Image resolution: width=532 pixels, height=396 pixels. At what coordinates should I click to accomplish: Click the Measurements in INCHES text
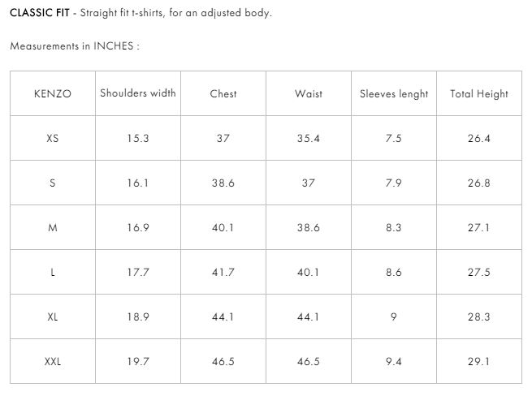tap(75, 46)
